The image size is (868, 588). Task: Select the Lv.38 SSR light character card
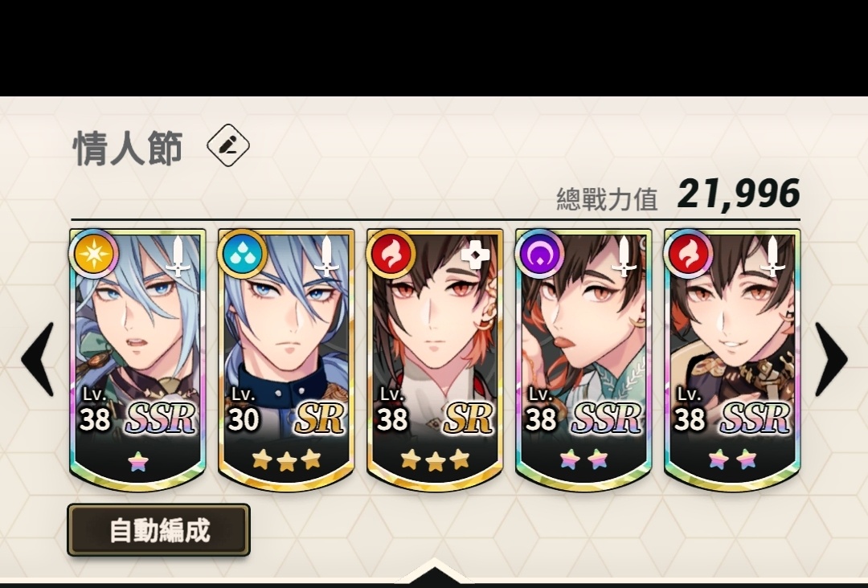coord(138,360)
